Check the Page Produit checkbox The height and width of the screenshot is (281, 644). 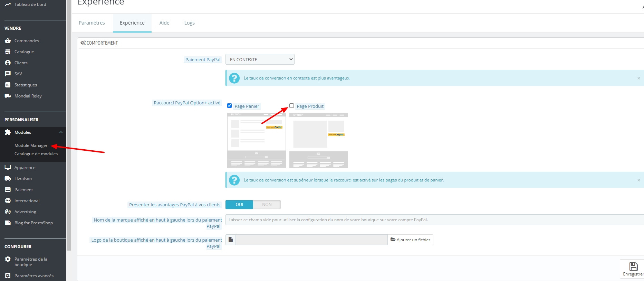pos(292,106)
